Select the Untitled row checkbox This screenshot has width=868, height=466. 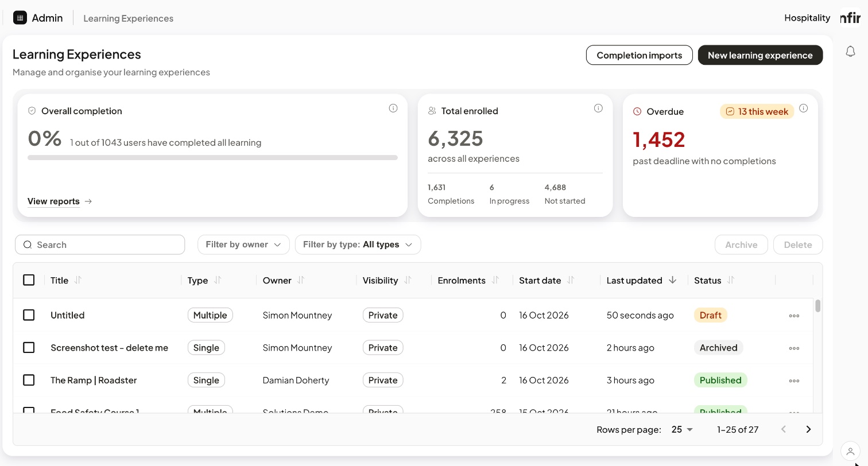[x=29, y=315]
